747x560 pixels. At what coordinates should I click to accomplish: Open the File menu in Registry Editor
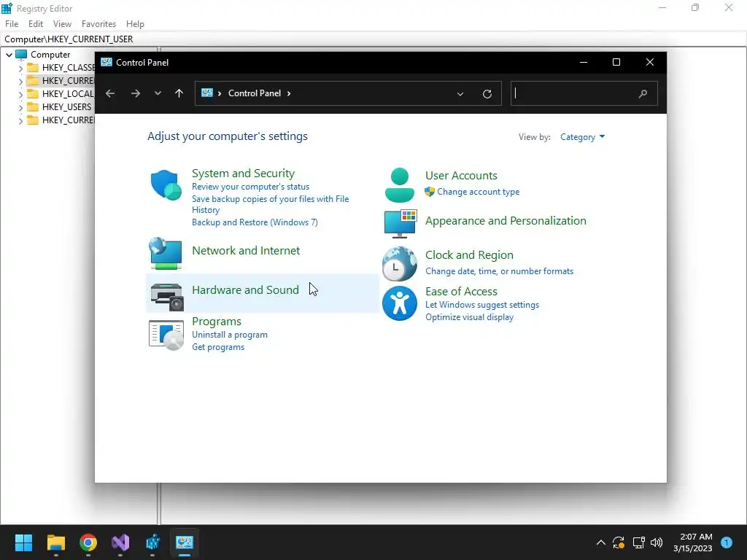[12, 24]
